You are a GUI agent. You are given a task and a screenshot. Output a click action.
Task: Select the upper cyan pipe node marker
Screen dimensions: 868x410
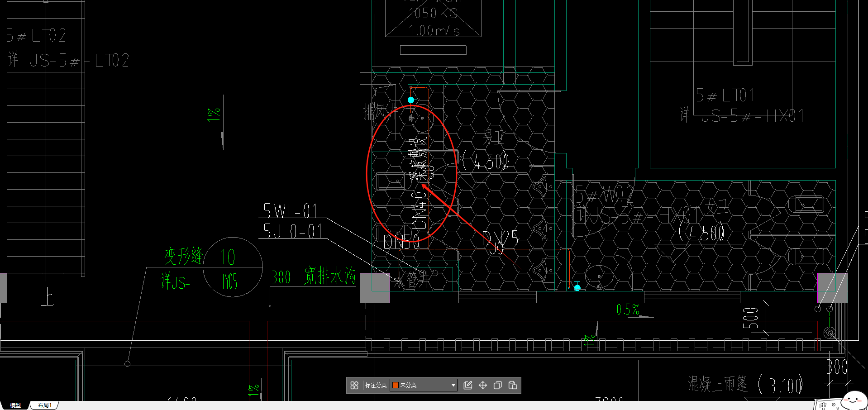point(411,100)
